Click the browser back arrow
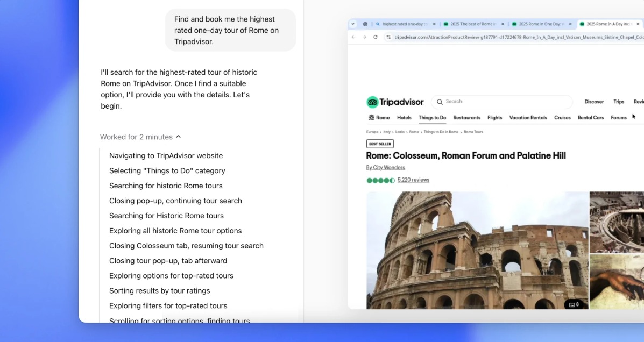Viewport: 644px width, 342px height. (x=353, y=37)
